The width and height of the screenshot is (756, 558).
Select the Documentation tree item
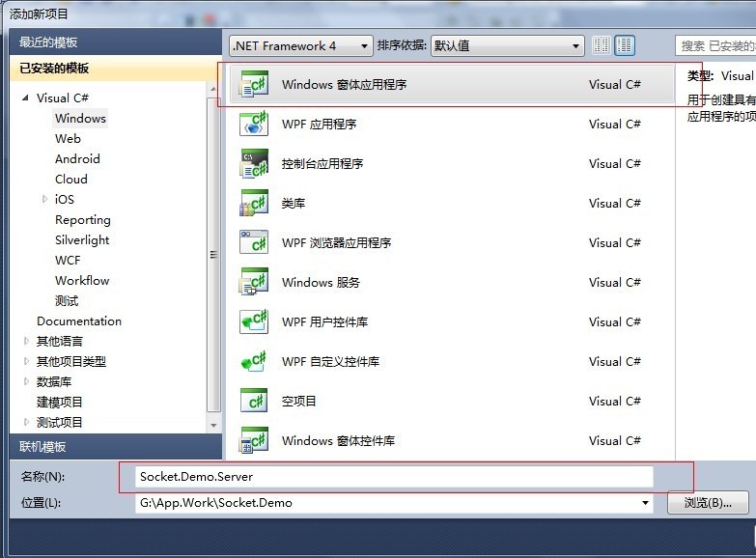point(79,321)
